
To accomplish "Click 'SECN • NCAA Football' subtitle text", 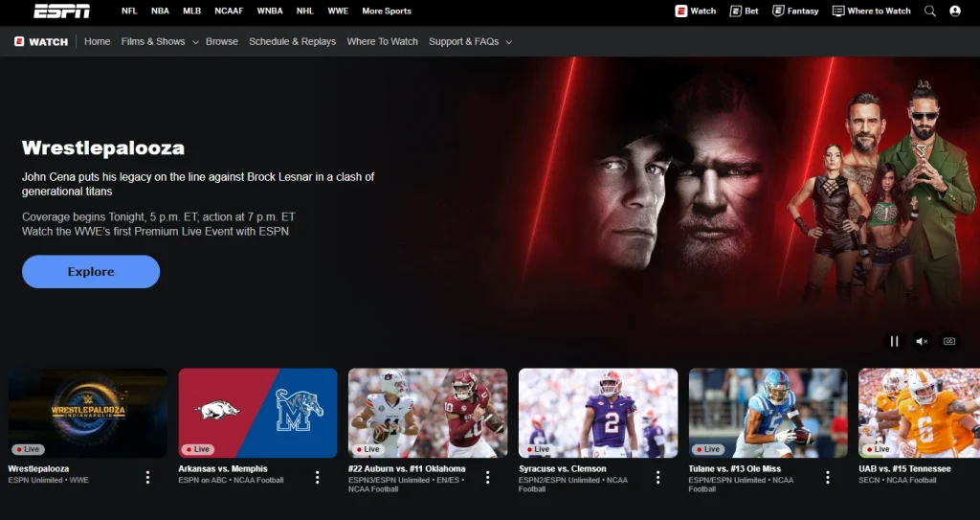I will (x=898, y=480).
